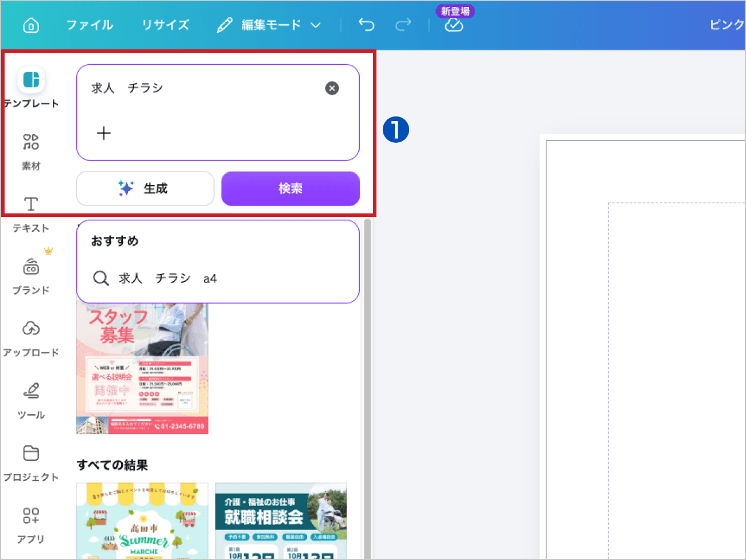Open the スタッフ募集 template thumbnail

tap(142, 368)
